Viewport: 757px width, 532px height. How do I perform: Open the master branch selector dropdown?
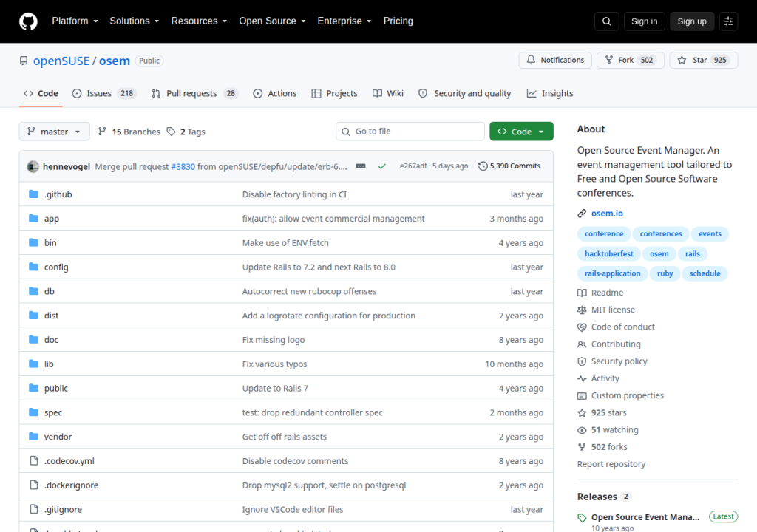(54, 132)
